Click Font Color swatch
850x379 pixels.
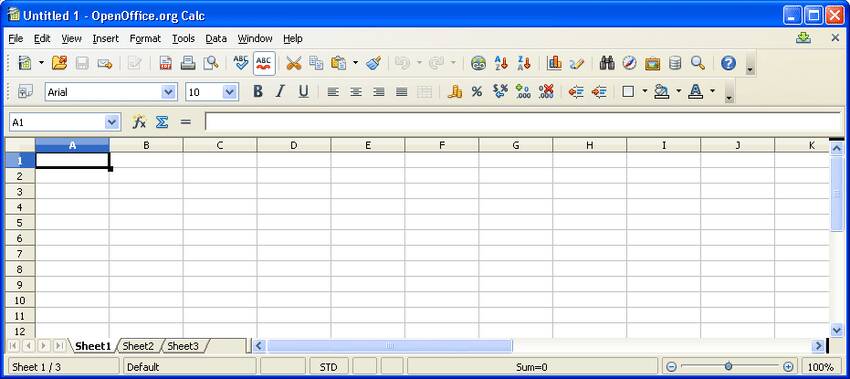[696, 92]
